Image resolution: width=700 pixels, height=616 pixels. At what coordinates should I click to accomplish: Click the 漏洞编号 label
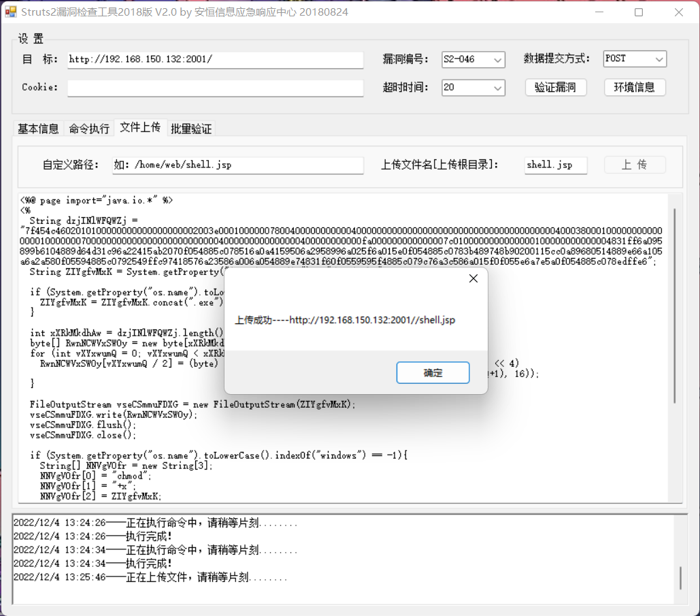405,59
